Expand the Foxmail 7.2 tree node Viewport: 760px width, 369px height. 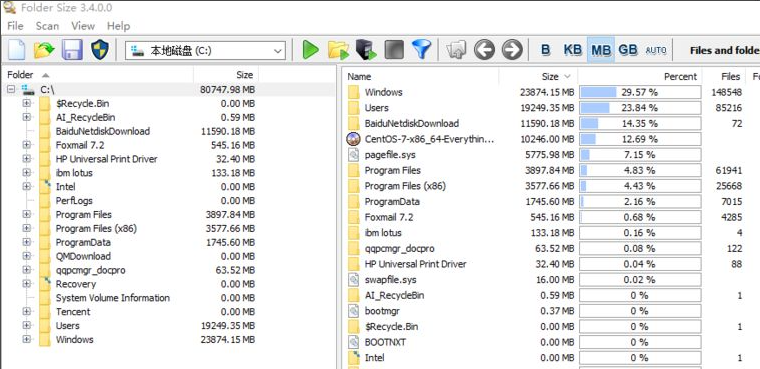[27, 145]
